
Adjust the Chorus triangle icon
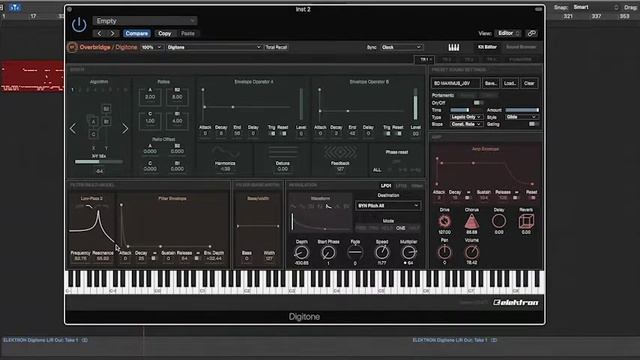471,221
